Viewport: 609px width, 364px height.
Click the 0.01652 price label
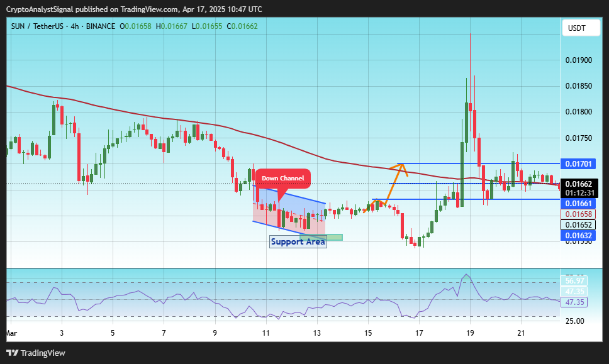[578, 224]
